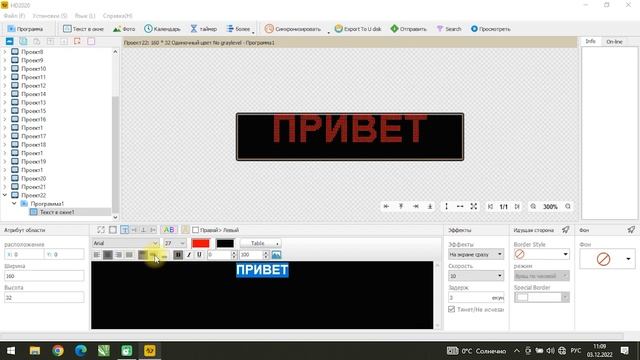Image resolution: width=640 pixels, height=360 pixels.
Task: Zoom in the preview canvas
Action: pyautogui.click(x=568, y=207)
